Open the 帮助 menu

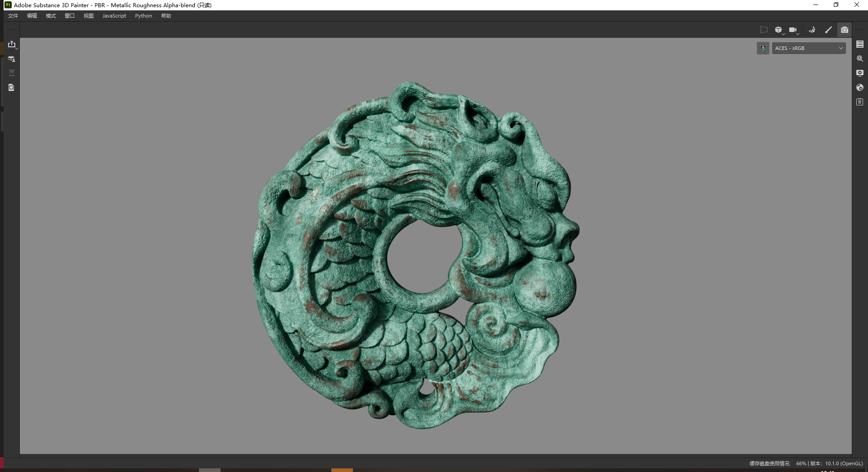166,16
